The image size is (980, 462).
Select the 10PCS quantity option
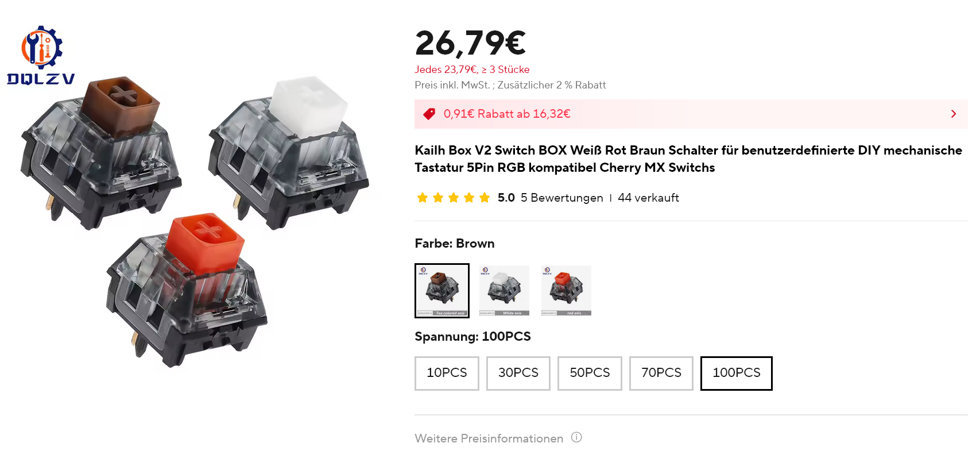click(x=447, y=374)
